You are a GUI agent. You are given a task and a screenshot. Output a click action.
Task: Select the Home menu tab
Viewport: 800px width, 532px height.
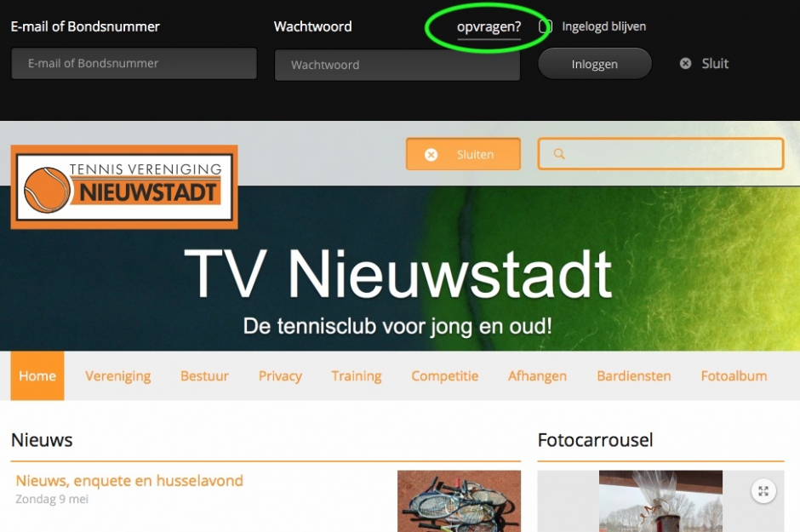point(37,375)
